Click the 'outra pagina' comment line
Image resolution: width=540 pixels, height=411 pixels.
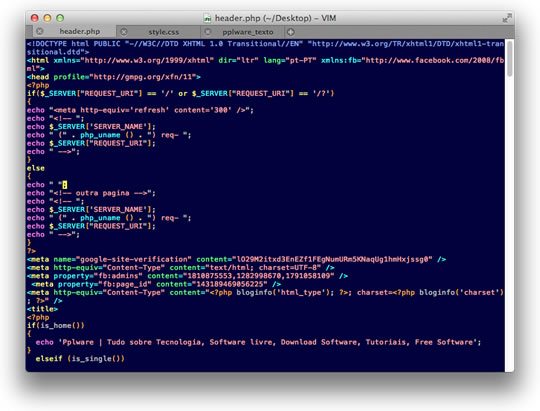(x=91, y=193)
